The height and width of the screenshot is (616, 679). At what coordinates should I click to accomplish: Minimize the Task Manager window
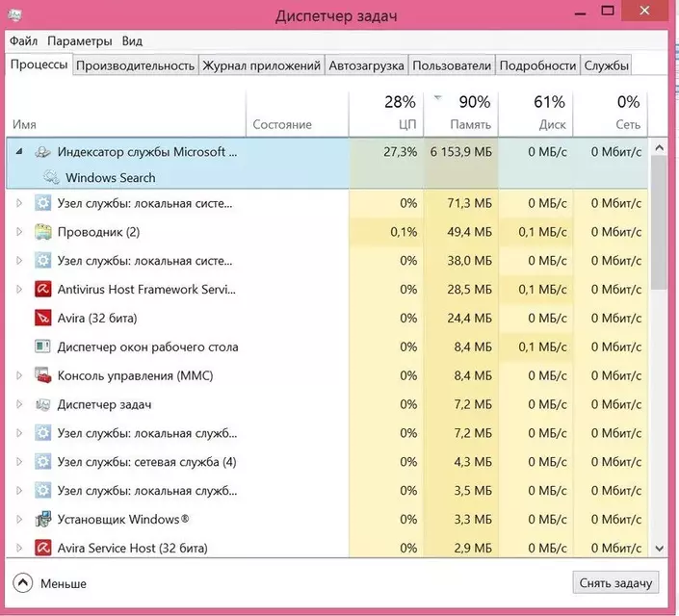580,13
